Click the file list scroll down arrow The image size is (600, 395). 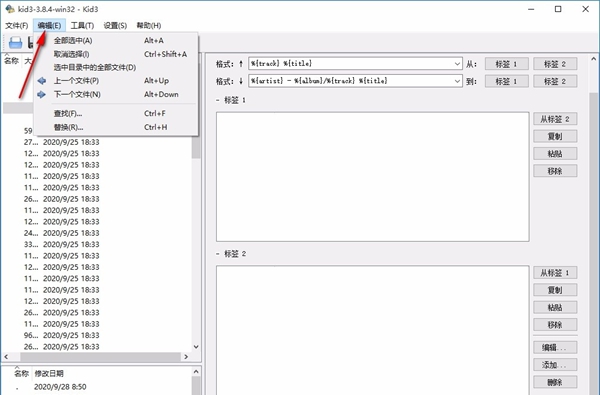(196, 347)
